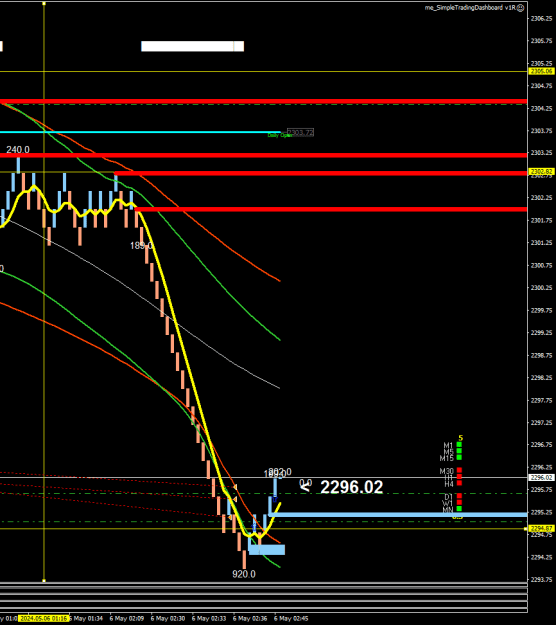
Task: Click the red W1 trend square
Action: [x=459, y=502]
